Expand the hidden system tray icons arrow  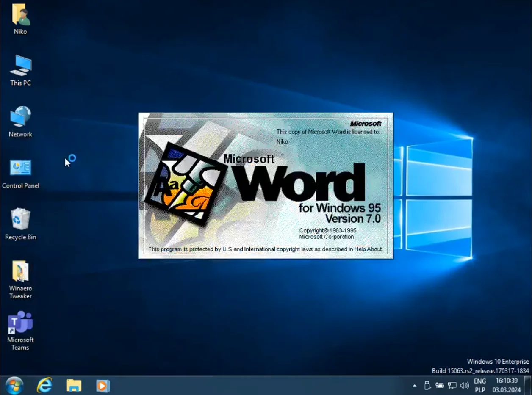pyautogui.click(x=415, y=386)
